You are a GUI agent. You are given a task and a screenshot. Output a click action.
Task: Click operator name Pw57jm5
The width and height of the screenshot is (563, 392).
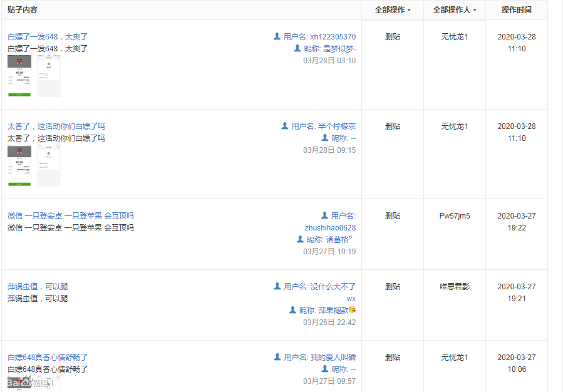pos(455,216)
